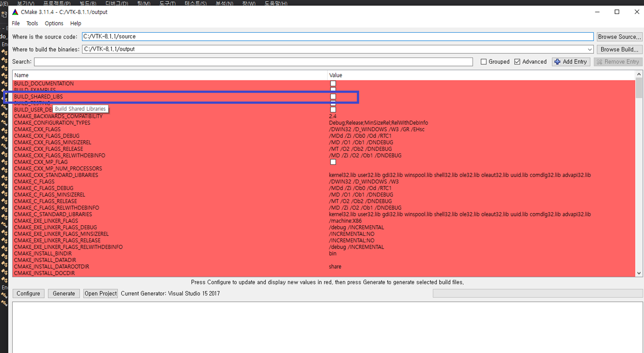Screen dimensions: 644x353
Task: Select the CMAKE_CXX_MP_NUM_PROCESSORS entry
Action: 58,169
